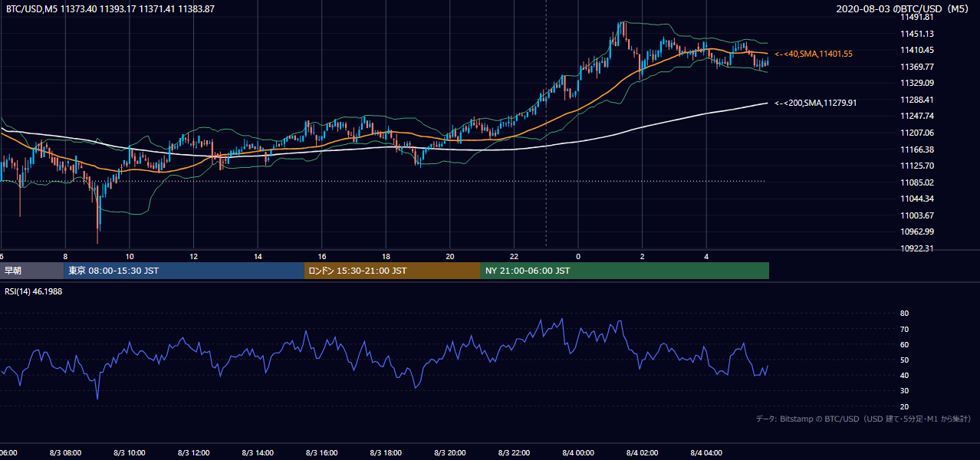Click hour label 16 below the price chart
This screenshot has width=980, height=460.
coord(321,256)
